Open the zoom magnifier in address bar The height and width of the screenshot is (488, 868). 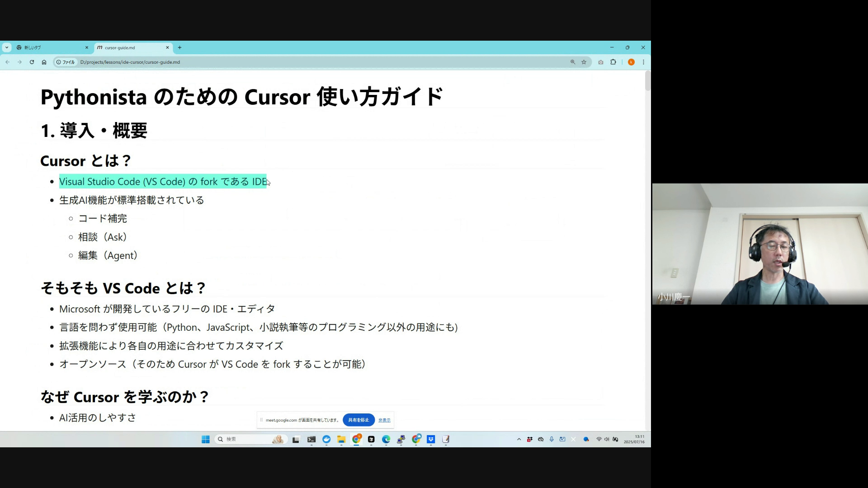coord(572,62)
